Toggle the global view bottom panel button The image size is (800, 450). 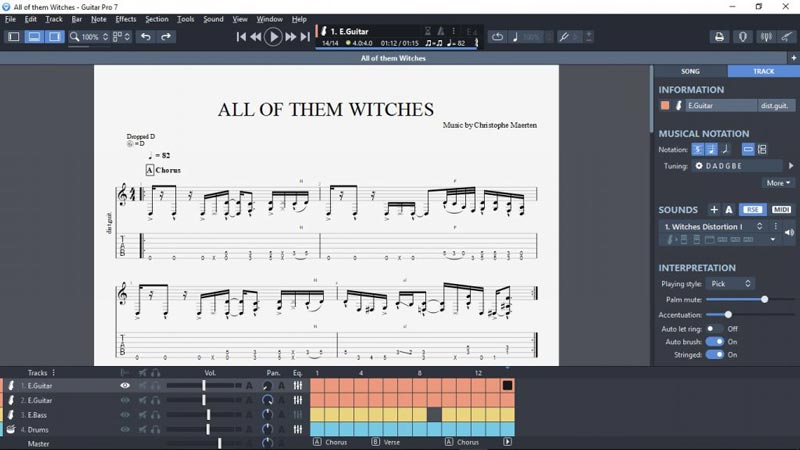34,37
